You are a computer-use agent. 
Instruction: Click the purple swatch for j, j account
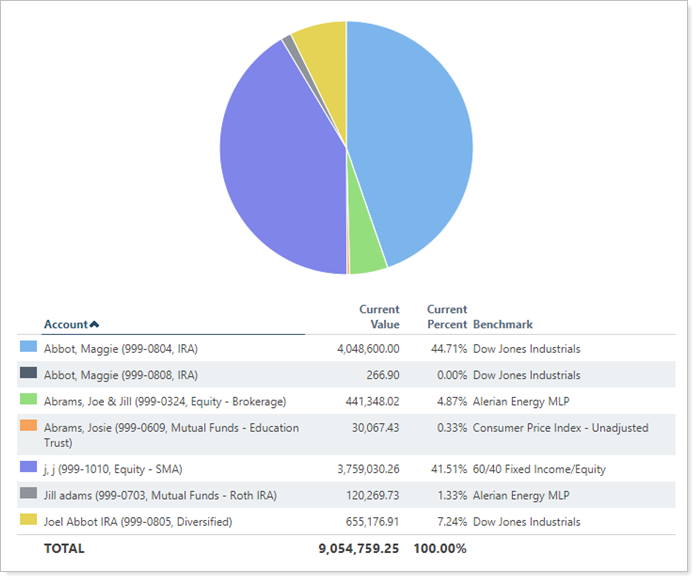point(28,467)
